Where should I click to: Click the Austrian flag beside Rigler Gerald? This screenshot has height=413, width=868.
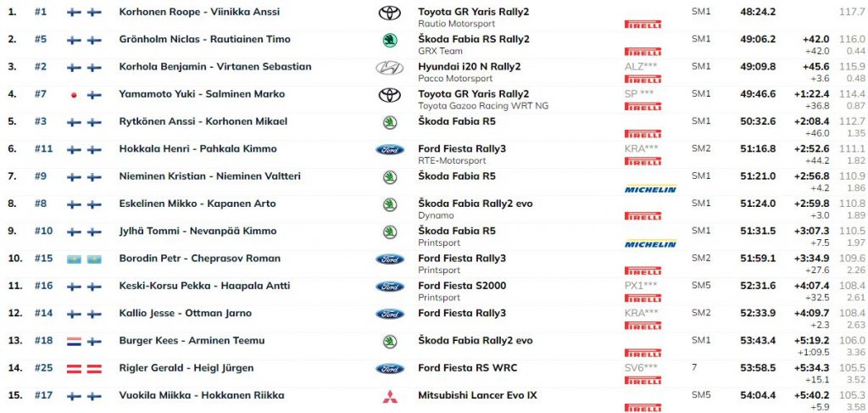tap(74, 369)
